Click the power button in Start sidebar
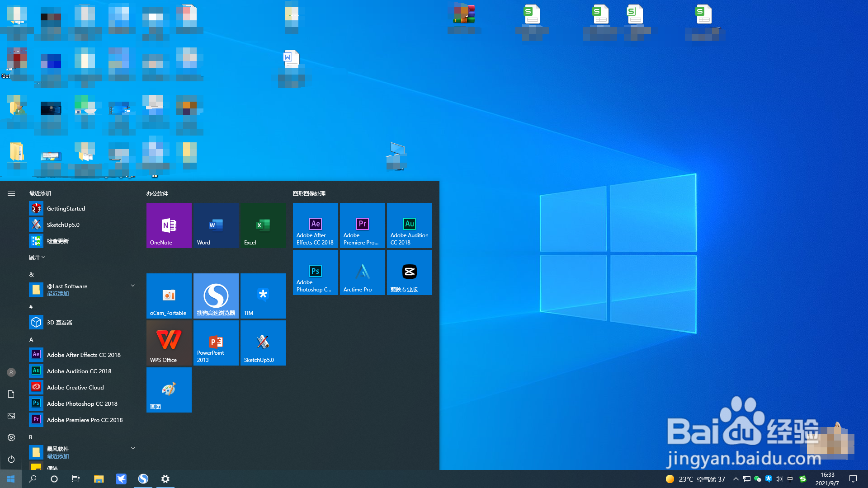Viewport: 868px width, 488px height. (x=11, y=459)
